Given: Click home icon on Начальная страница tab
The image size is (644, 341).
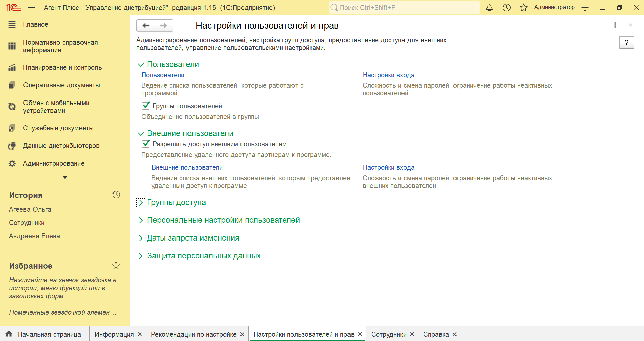Looking at the screenshot, I should (x=9, y=334).
